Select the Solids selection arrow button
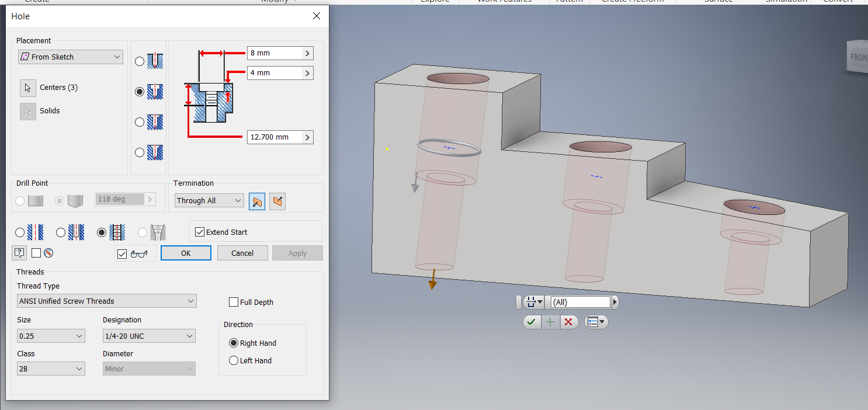Image resolution: width=868 pixels, height=410 pixels. click(27, 111)
